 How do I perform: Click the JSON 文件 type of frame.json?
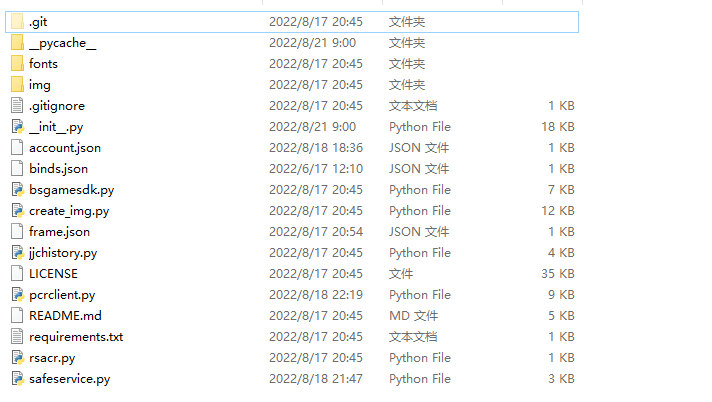[x=419, y=232]
